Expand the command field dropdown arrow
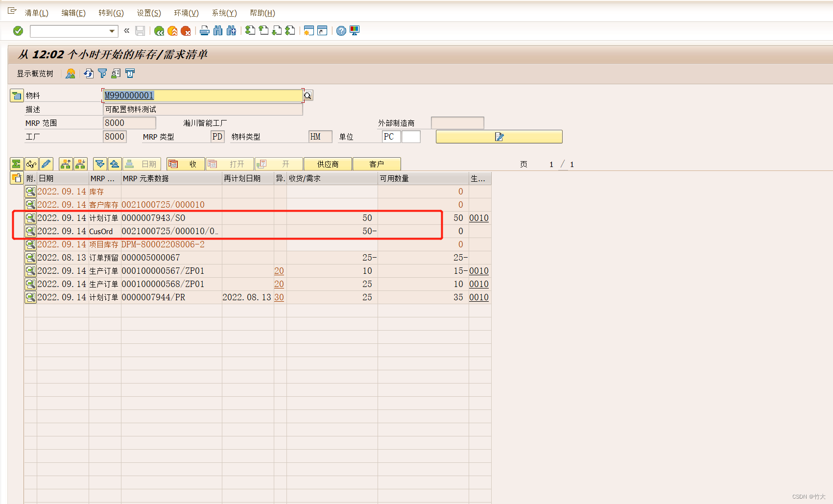Viewport: 833px width, 504px height. click(x=113, y=31)
